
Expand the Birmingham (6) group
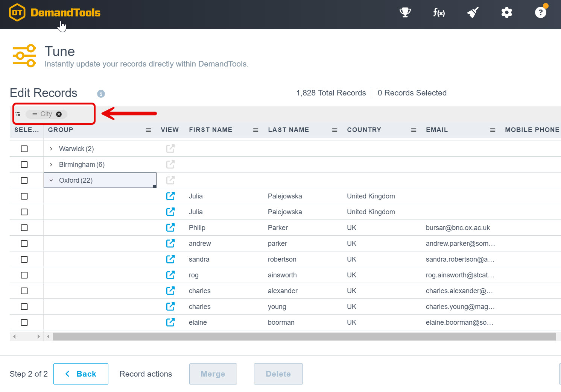(51, 165)
